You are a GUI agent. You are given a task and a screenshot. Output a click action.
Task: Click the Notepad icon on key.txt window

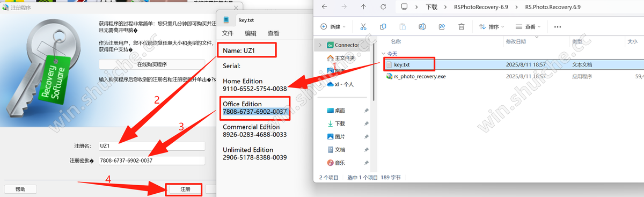[226, 20]
